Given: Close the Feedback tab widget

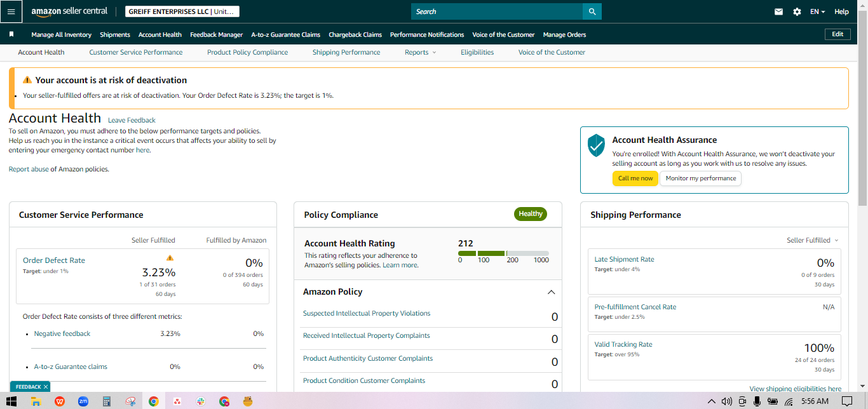Looking at the screenshot, I should (x=46, y=387).
